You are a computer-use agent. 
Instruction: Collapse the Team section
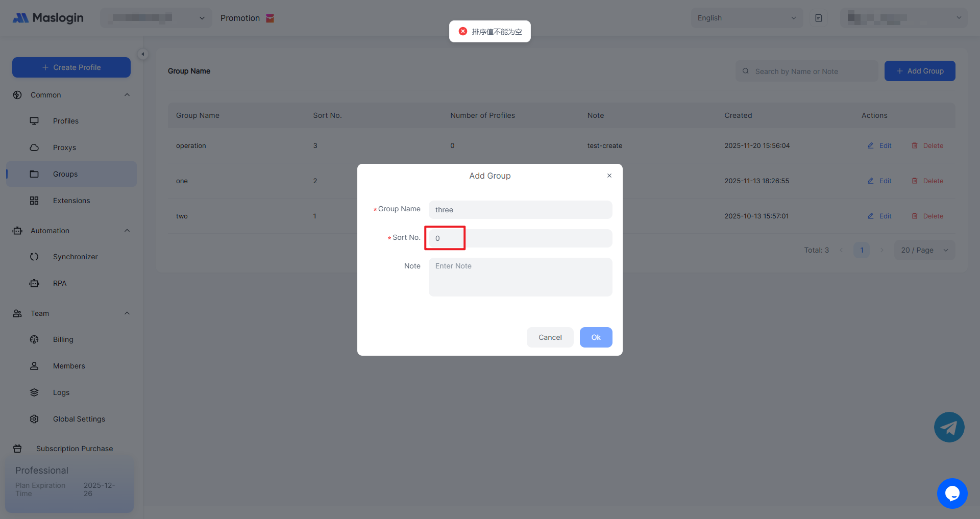pos(127,313)
